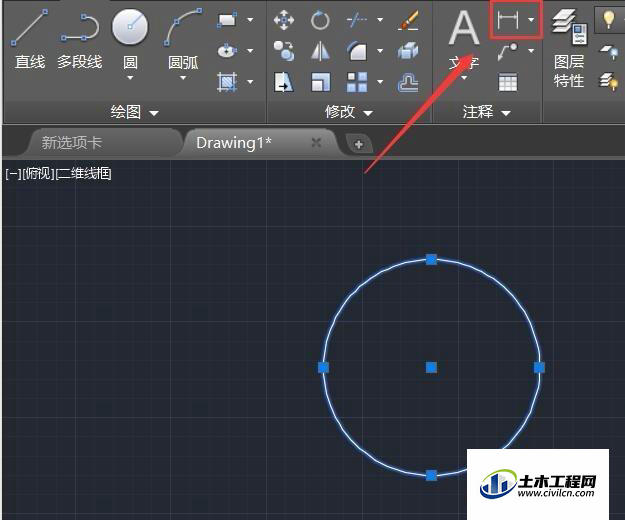Select the Stretch tool
This screenshot has width=625, height=520.
[284, 82]
